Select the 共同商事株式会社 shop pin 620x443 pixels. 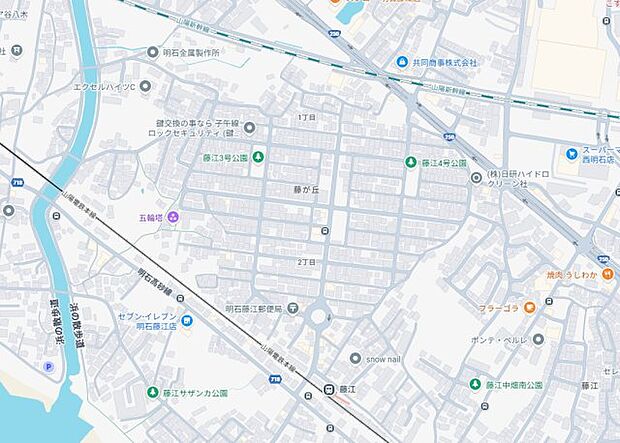402,62
